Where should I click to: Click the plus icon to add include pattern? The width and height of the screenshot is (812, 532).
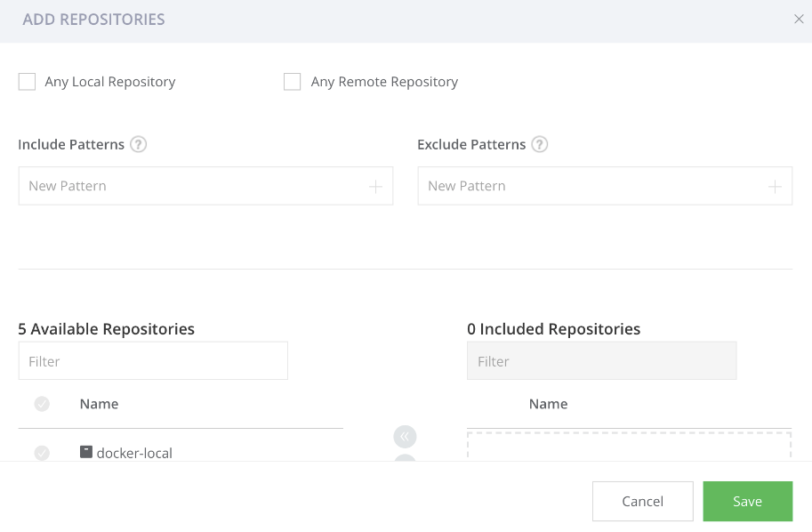[375, 187]
